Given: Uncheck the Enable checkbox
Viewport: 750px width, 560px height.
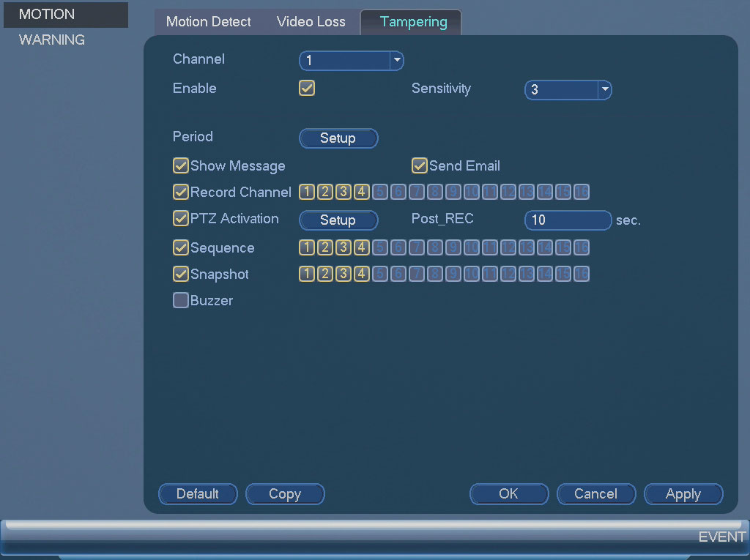Looking at the screenshot, I should pyautogui.click(x=307, y=88).
